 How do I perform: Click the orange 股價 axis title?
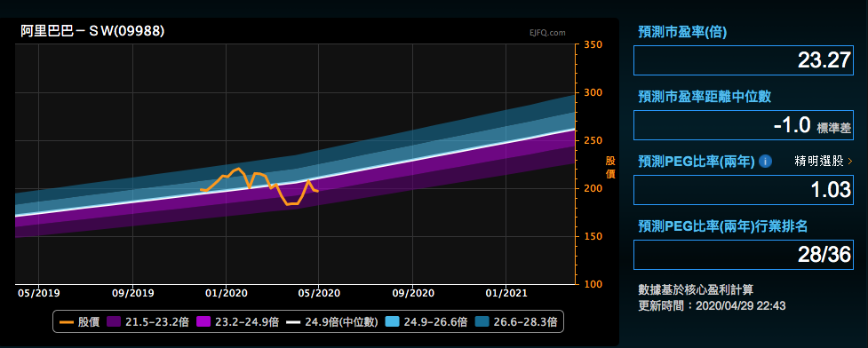click(x=610, y=168)
